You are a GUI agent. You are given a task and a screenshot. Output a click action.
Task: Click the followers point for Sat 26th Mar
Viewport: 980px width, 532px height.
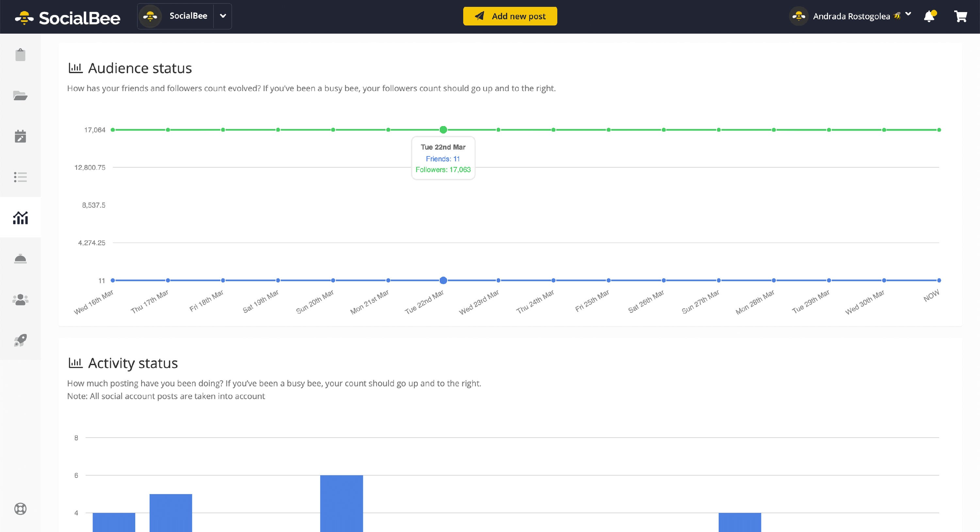(663, 130)
